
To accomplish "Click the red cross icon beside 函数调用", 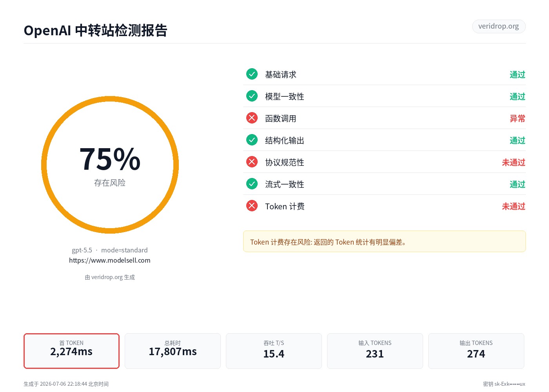I will point(252,118).
